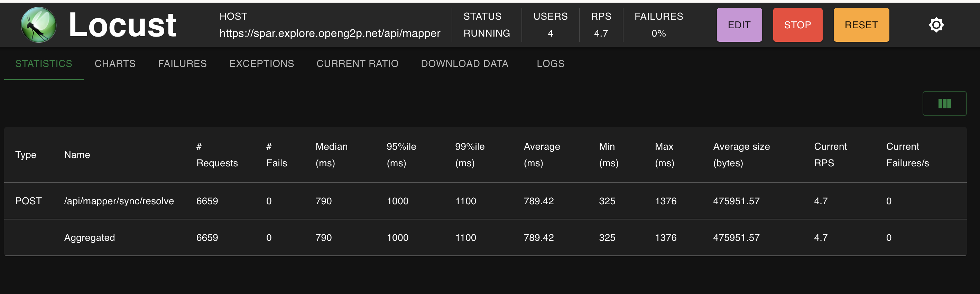The width and height of the screenshot is (980, 294).
Task: Select the Statistics tab
Action: pyautogui.click(x=44, y=63)
